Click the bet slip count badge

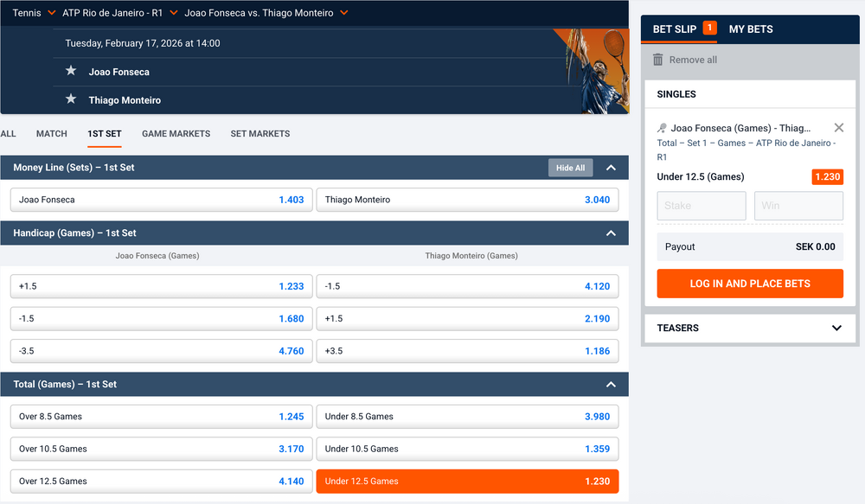pyautogui.click(x=709, y=28)
